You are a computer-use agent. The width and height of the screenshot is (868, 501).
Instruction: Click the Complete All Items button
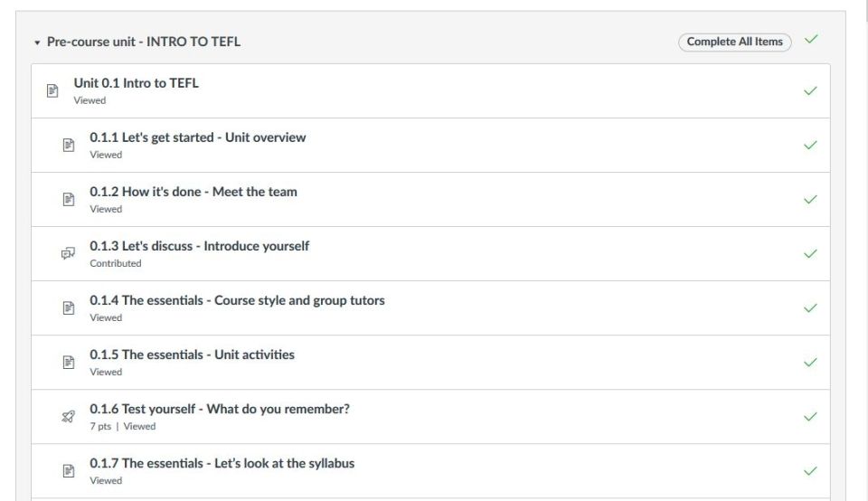point(734,43)
